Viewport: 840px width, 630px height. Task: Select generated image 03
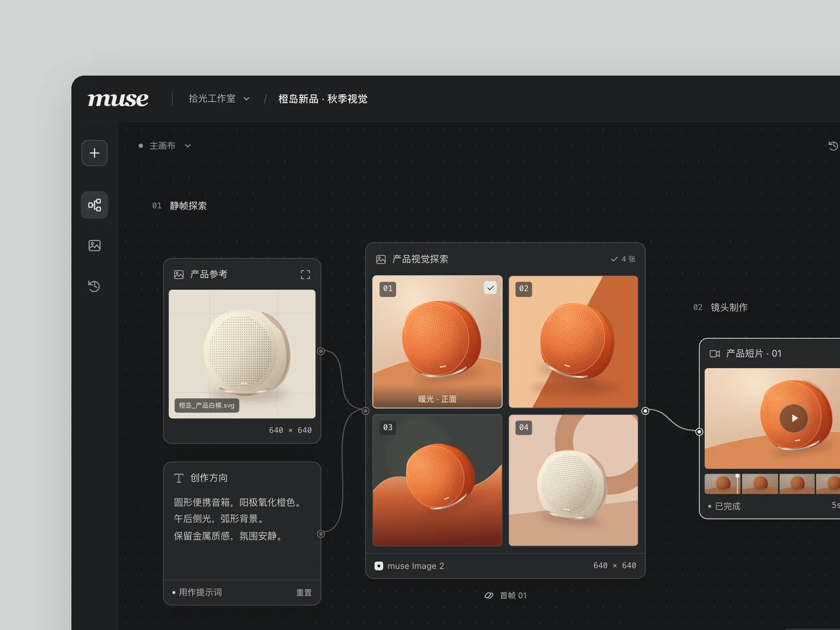coord(437,480)
